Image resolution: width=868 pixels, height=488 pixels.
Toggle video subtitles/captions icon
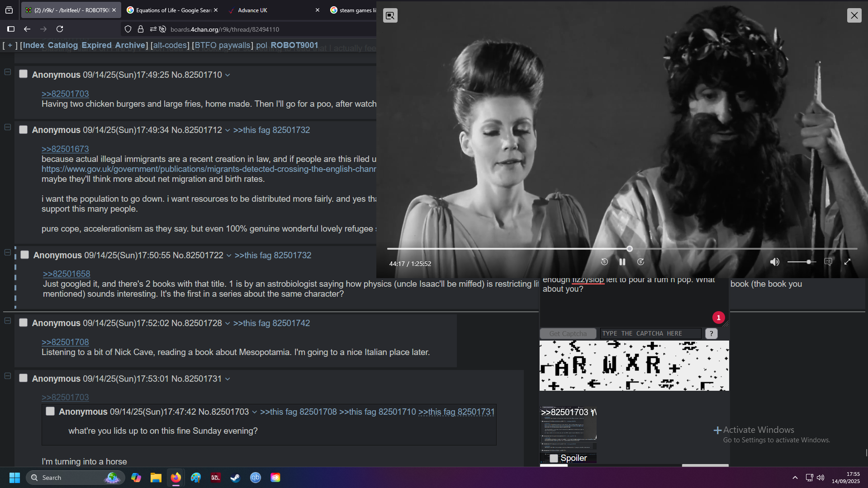point(828,262)
